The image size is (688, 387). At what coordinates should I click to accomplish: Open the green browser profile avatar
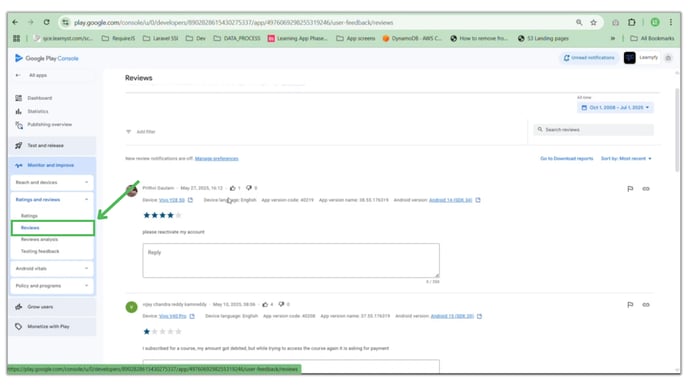(x=655, y=22)
